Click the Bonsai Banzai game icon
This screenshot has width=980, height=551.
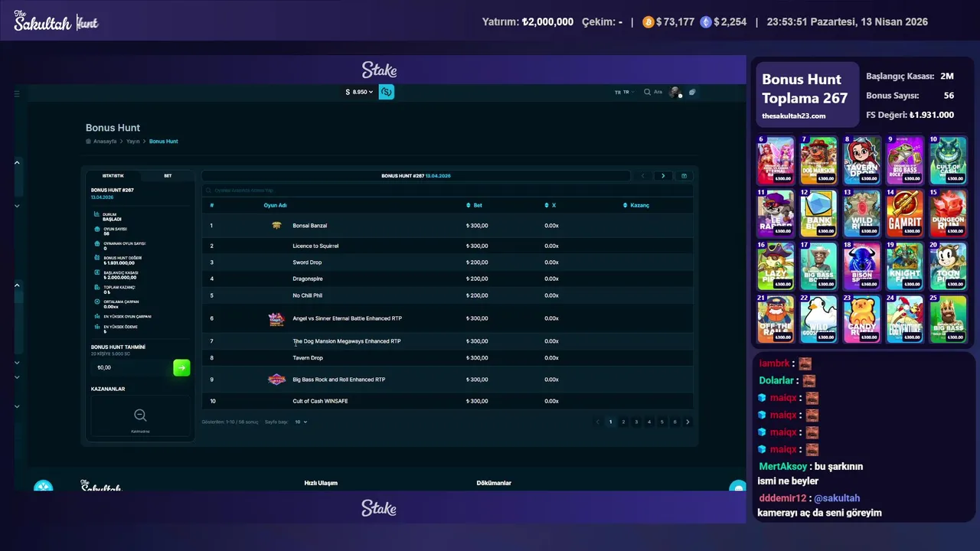276,226
